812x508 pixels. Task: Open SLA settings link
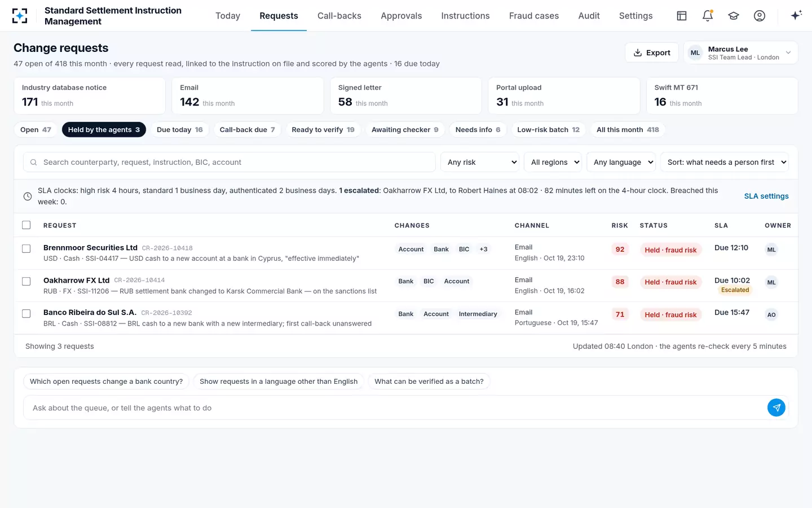pos(766,196)
